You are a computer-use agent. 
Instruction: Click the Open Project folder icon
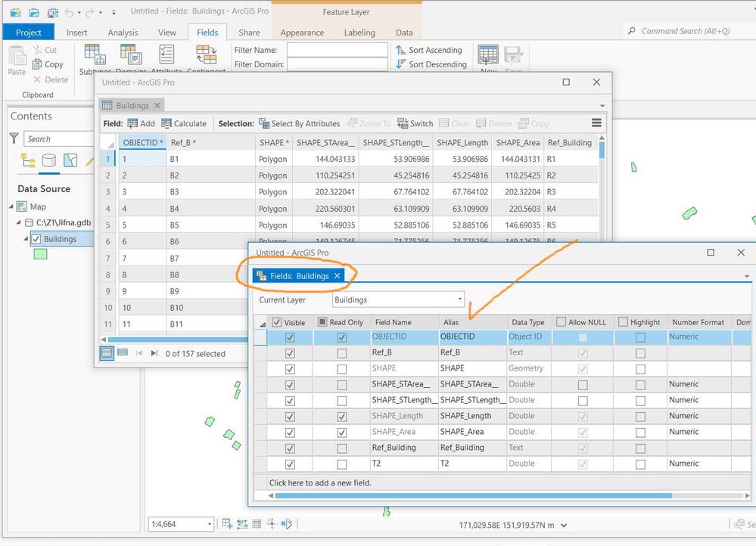pyautogui.click(x=34, y=12)
